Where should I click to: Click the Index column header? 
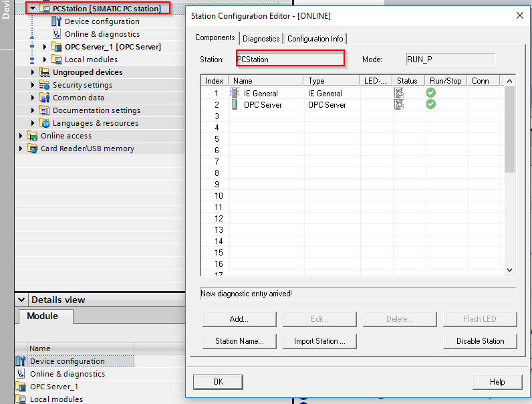pos(214,81)
